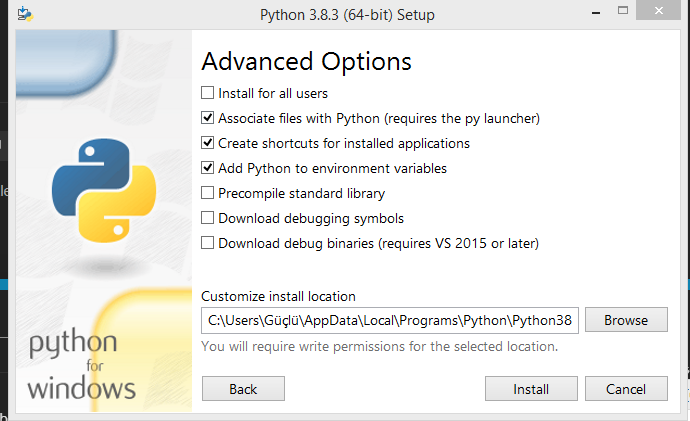Go Back to previous setup page
The image size is (690, 421).
pyautogui.click(x=243, y=389)
